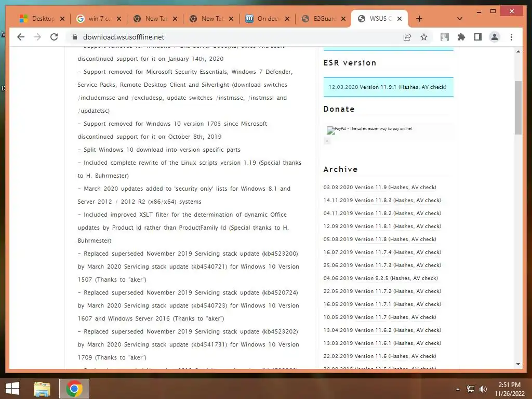Click the PayPal donate image

pyautogui.click(x=369, y=129)
